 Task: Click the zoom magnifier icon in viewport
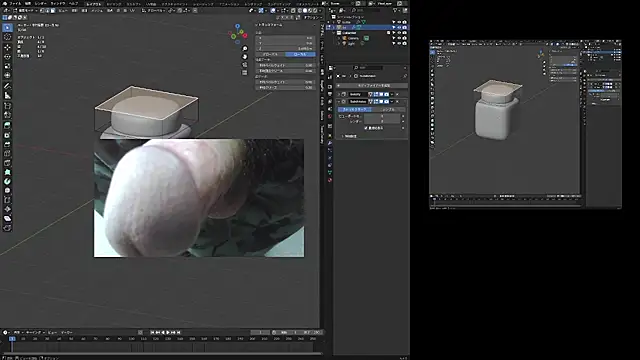point(244,49)
